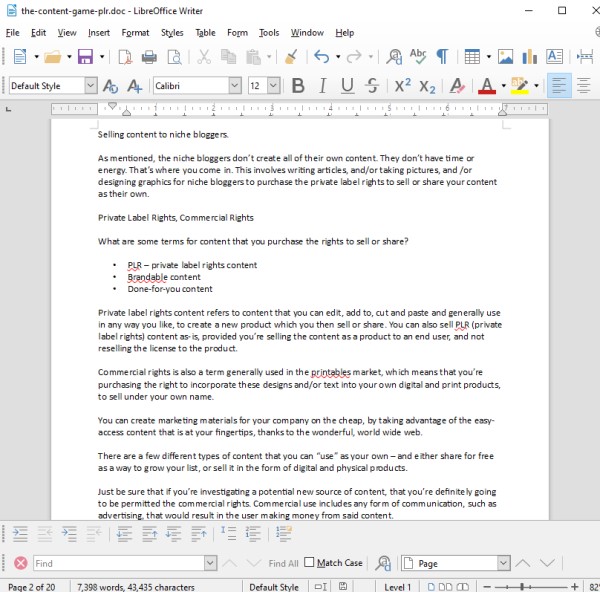
Task: Undo the last action
Action: pos(322,57)
